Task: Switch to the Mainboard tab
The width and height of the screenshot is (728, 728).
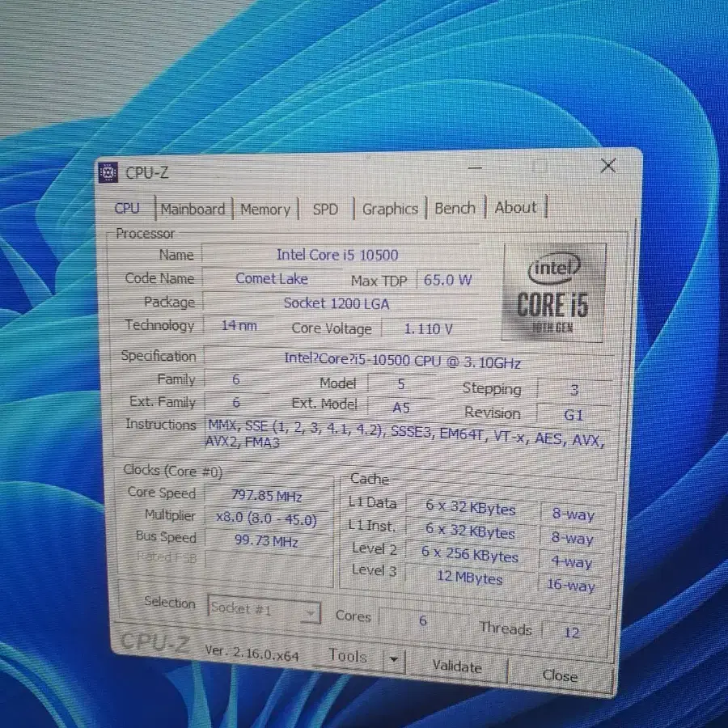Action: tap(193, 209)
